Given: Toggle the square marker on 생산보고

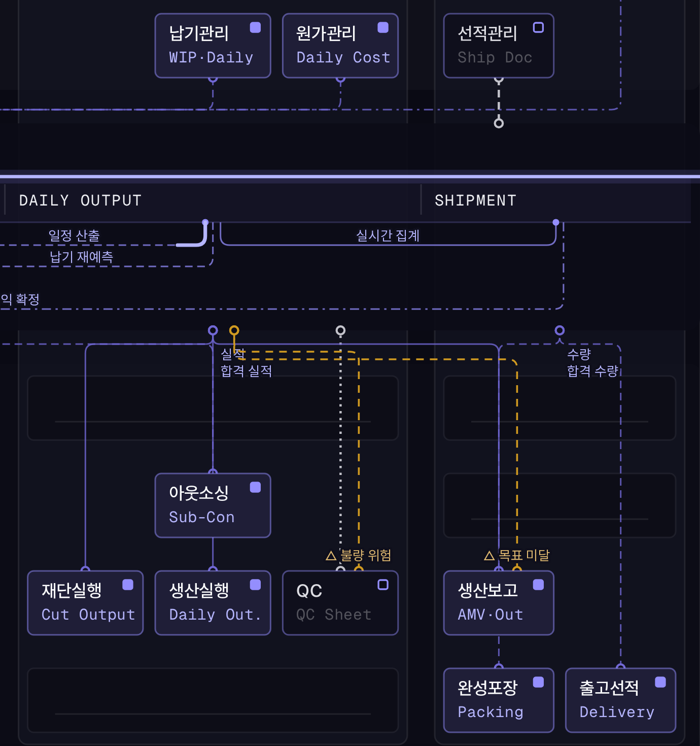Looking at the screenshot, I should click(538, 585).
